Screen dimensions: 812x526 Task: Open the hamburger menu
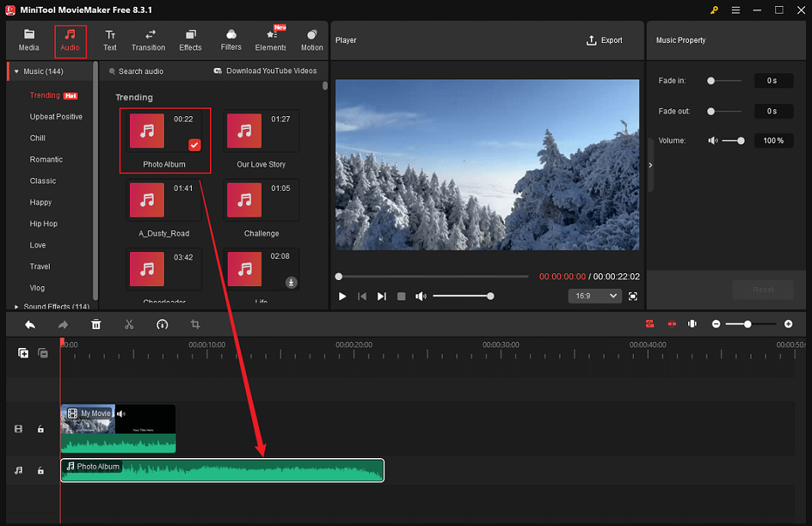click(735, 11)
